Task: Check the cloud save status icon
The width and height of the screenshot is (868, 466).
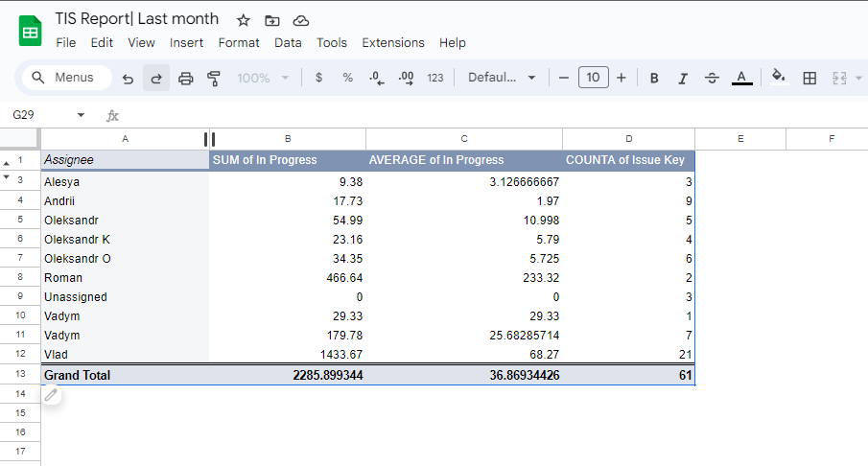Action: point(301,20)
